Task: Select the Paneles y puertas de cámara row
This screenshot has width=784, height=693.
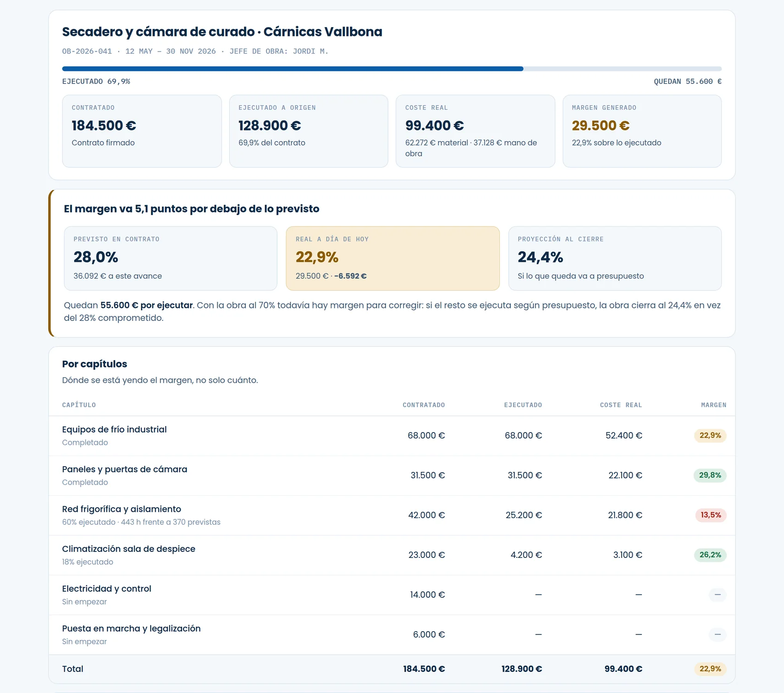Action: coord(392,475)
